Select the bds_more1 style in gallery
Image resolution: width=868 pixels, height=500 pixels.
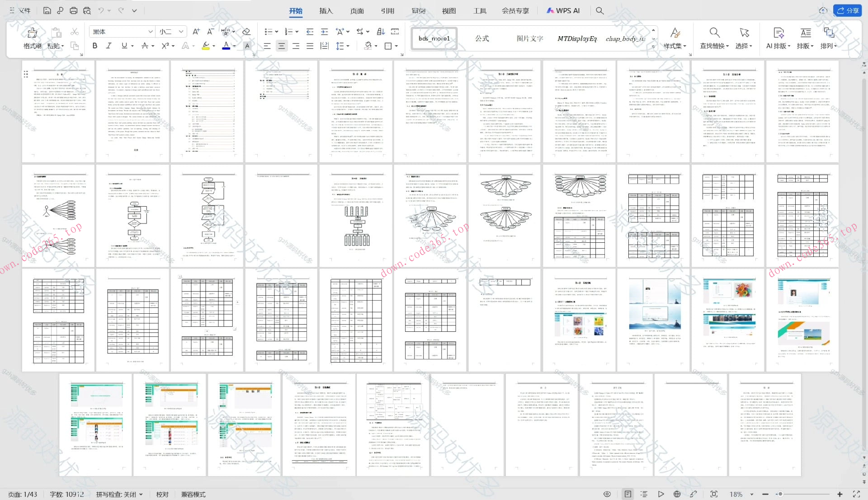tap(434, 38)
